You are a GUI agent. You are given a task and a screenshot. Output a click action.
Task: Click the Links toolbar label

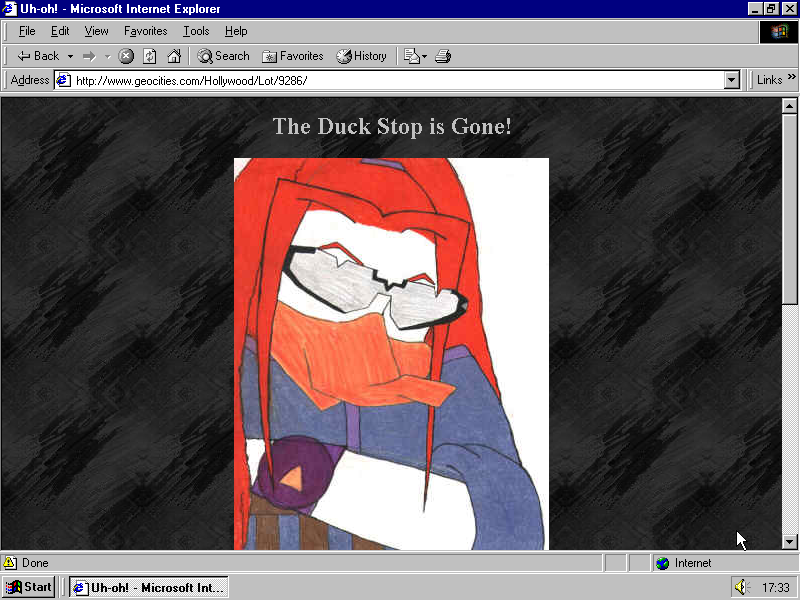pyautogui.click(x=769, y=80)
